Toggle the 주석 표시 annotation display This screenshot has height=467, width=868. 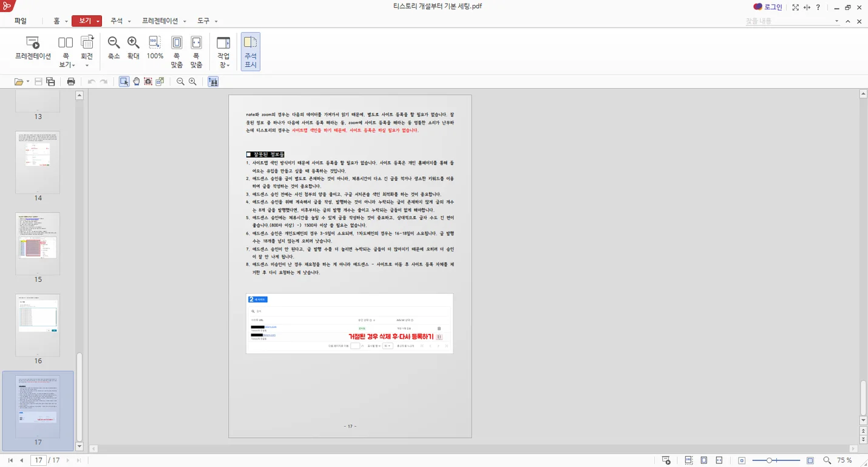pos(251,52)
